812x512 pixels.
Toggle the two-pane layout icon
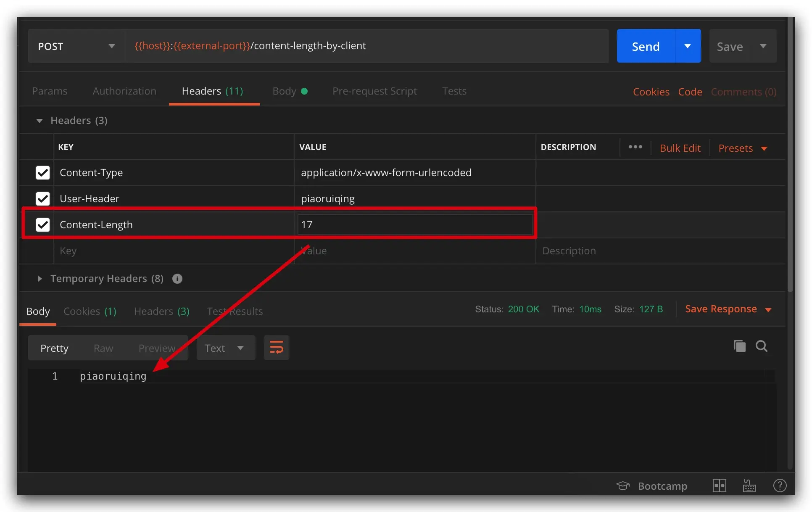[x=720, y=486]
